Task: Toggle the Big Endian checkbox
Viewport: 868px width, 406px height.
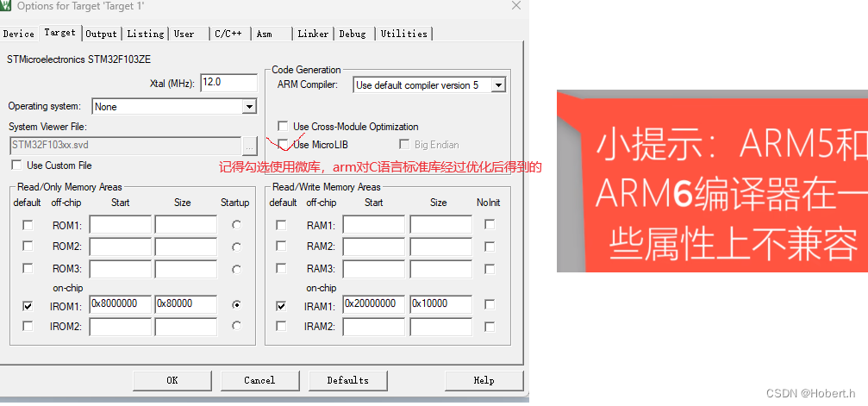Action: coord(403,145)
